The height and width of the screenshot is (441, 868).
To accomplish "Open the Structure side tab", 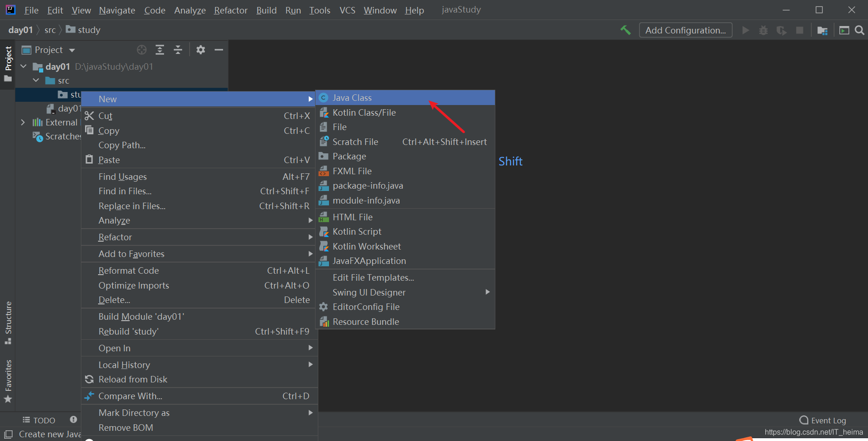I will (x=8, y=323).
